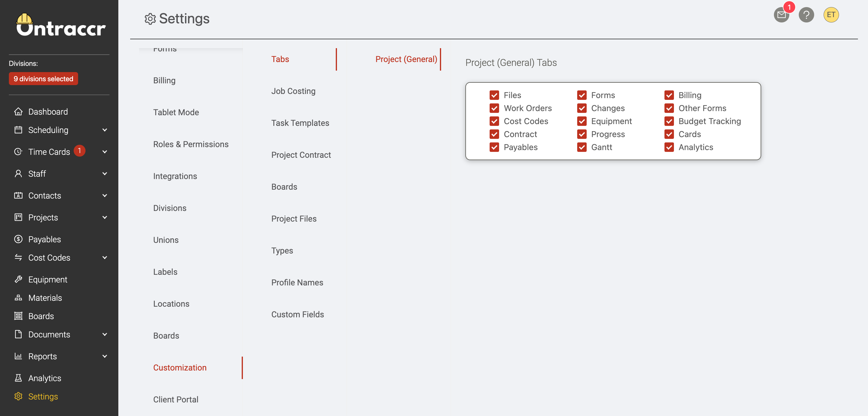
Task: Open the ET user avatar menu
Action: click(x=831, y=15)
